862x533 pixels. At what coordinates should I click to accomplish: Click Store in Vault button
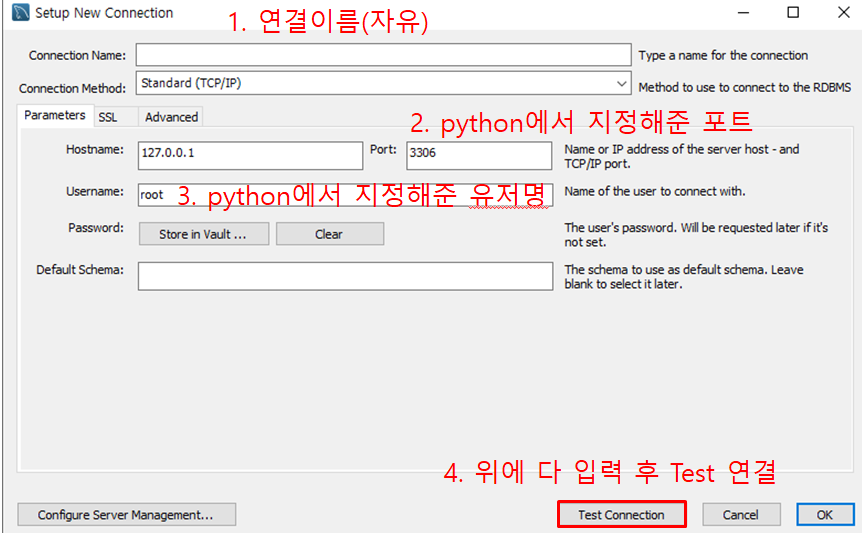[x=203, y=234]
